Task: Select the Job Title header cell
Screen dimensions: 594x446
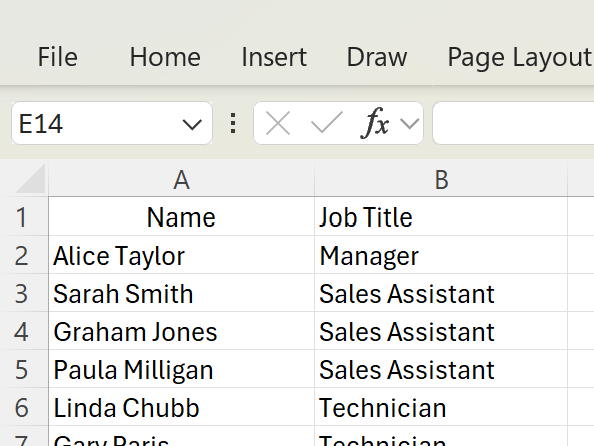Action: click(x=441, y=217)
